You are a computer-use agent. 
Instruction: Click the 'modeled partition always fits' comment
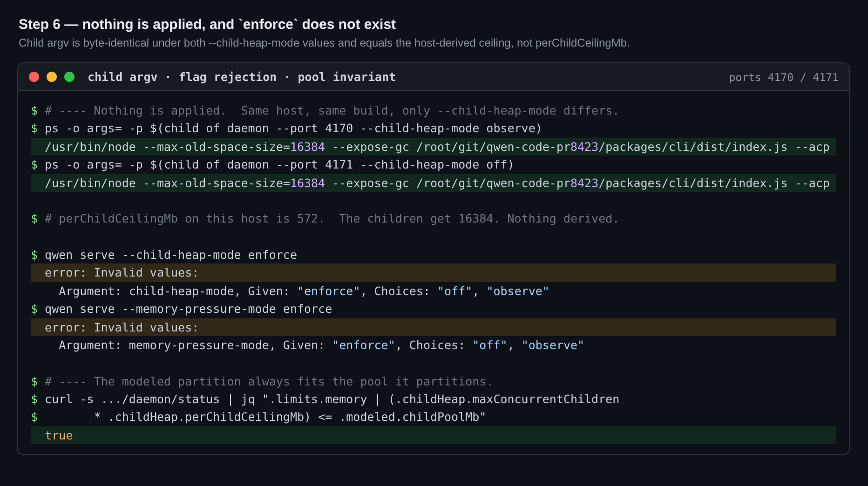click(x=268, y=382)
